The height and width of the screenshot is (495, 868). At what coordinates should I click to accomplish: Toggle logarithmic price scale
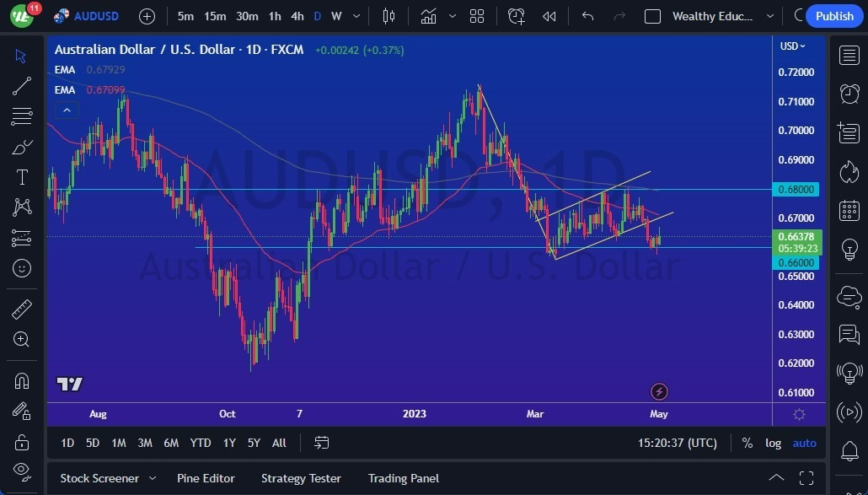(773, 443)
